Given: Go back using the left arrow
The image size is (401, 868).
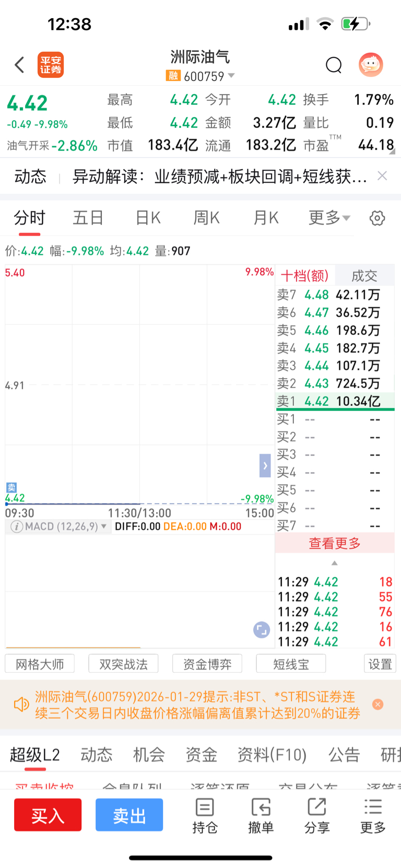Looking at the screenshot, I should (x=19, y=65).
